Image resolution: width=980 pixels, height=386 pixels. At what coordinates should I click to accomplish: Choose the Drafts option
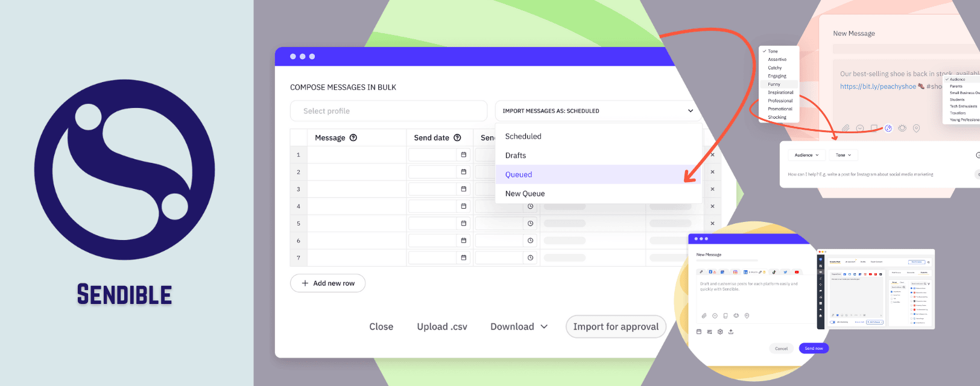(598, 156)
